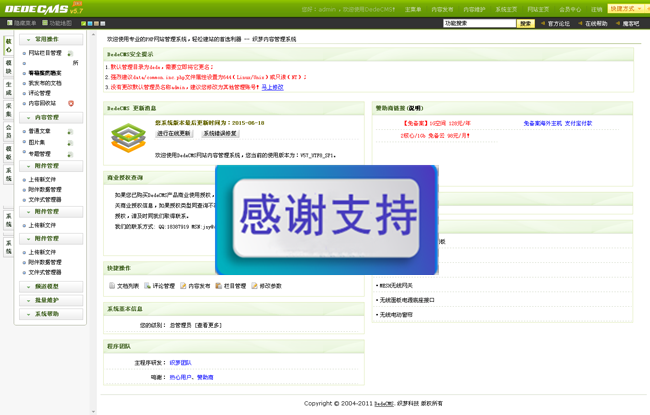Click the 查看更多 link

click(208, 325)
